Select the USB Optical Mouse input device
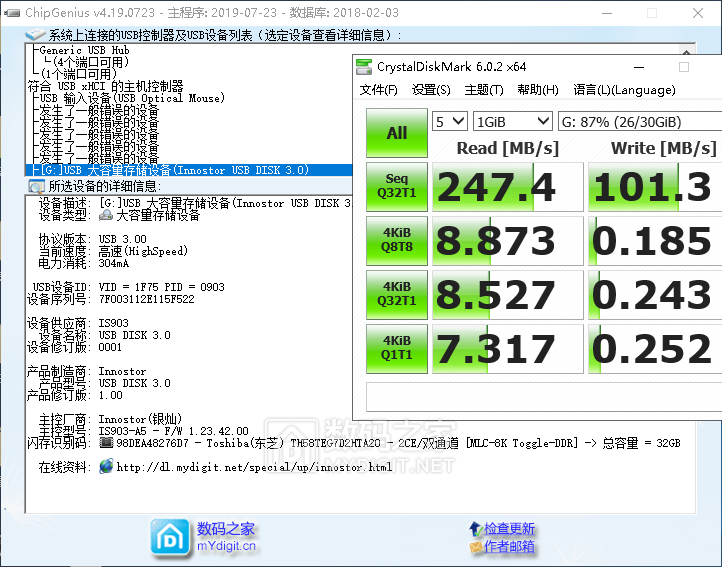This screenshot has width=722, height=567. point(132,98)
